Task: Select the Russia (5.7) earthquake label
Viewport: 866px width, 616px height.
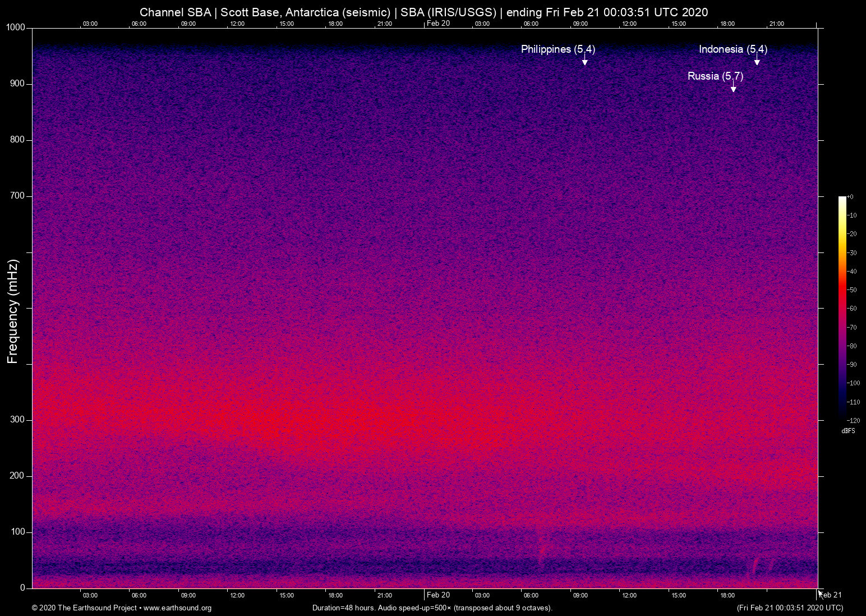Action: (x=715, y=76)
